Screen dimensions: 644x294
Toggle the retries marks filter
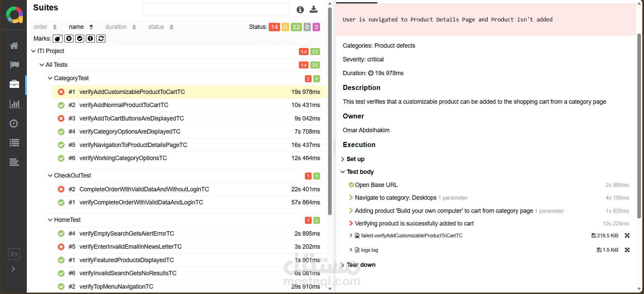(x=101, y=39)
